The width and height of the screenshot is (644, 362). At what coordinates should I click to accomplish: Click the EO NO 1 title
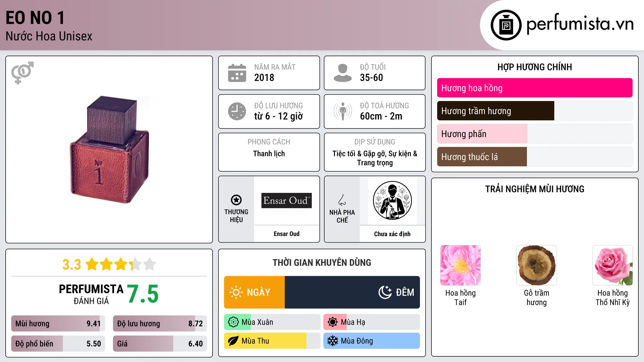click(x=35, y=18)
